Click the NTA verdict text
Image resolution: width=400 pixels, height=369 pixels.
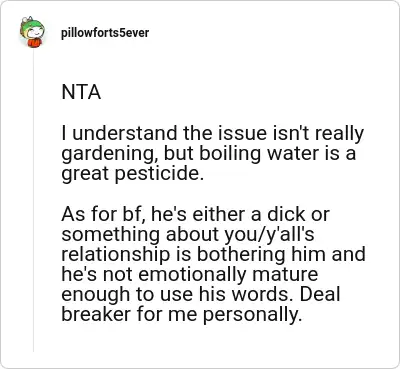tap(81, 92)
